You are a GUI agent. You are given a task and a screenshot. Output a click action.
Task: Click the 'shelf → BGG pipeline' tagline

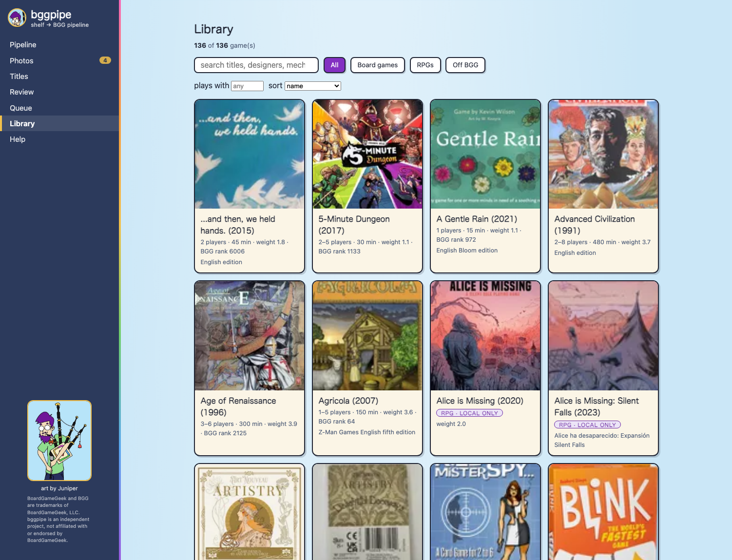(60, 25)
